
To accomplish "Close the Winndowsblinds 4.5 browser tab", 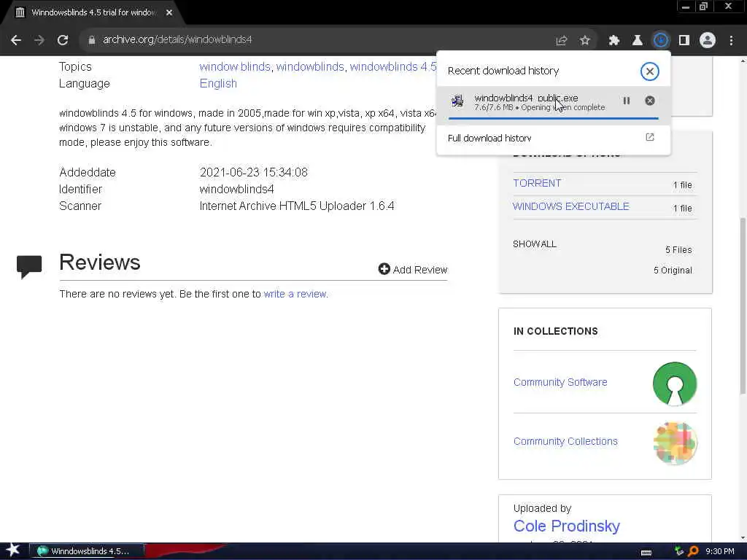I will 169,12.
